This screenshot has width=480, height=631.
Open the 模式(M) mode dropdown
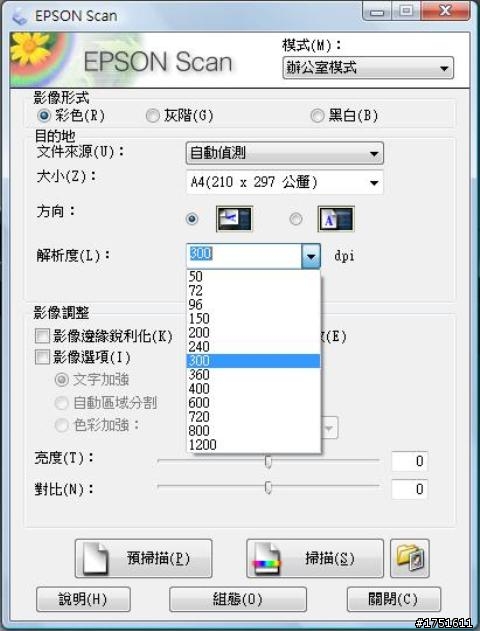tap(368, 68)
